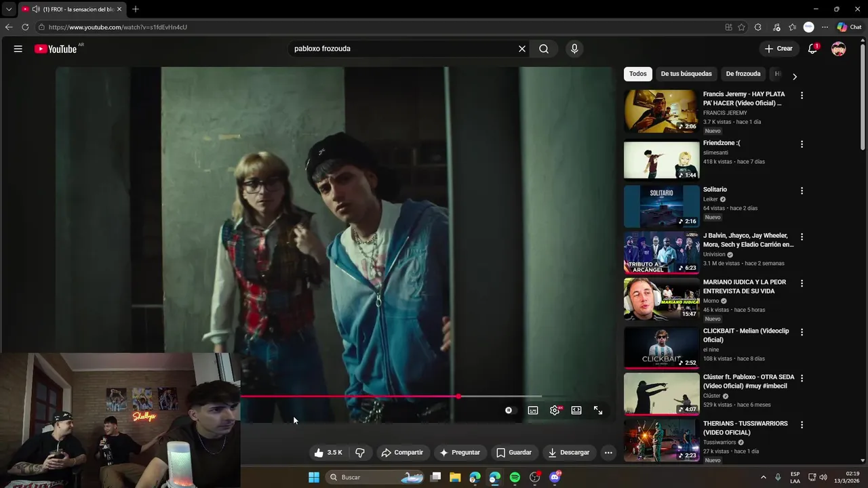Open browser extensions puzzle icon

pos(757,27)
